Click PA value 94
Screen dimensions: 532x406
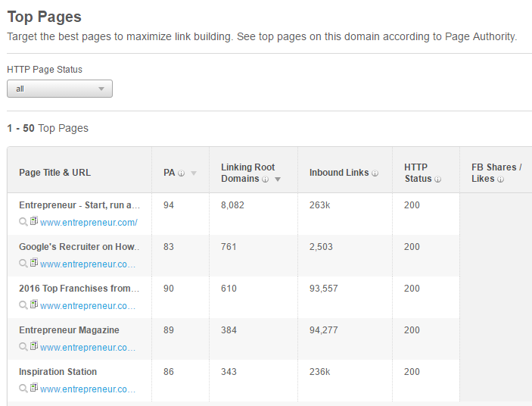[169, 205]
